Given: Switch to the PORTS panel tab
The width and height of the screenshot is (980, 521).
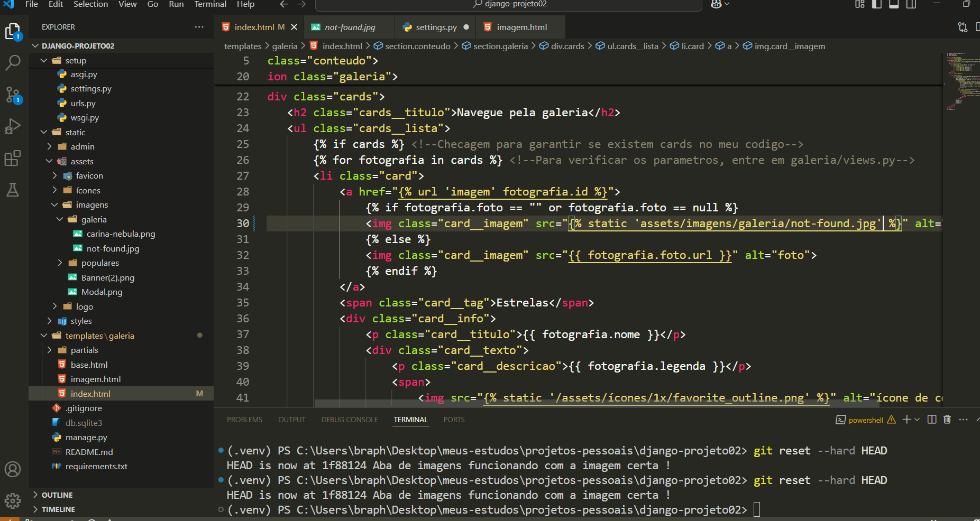Looking at the screenshot, I should coord(454,420).
